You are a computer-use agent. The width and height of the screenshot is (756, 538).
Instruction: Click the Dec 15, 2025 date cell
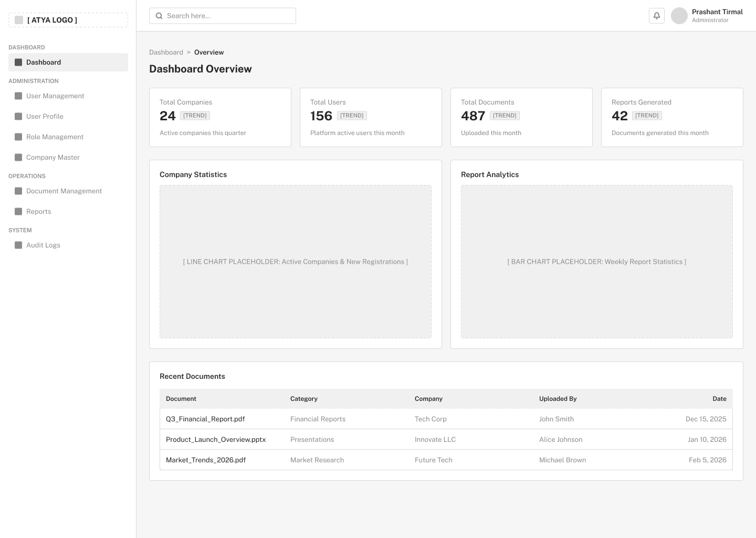pyautogui.click(x=706, y=419)
